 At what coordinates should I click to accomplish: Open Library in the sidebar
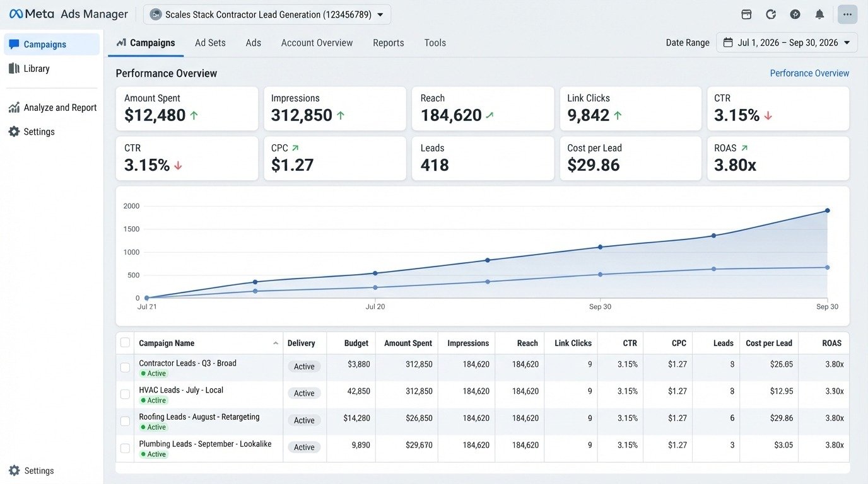pyautogui.click(x=52, y=68)
